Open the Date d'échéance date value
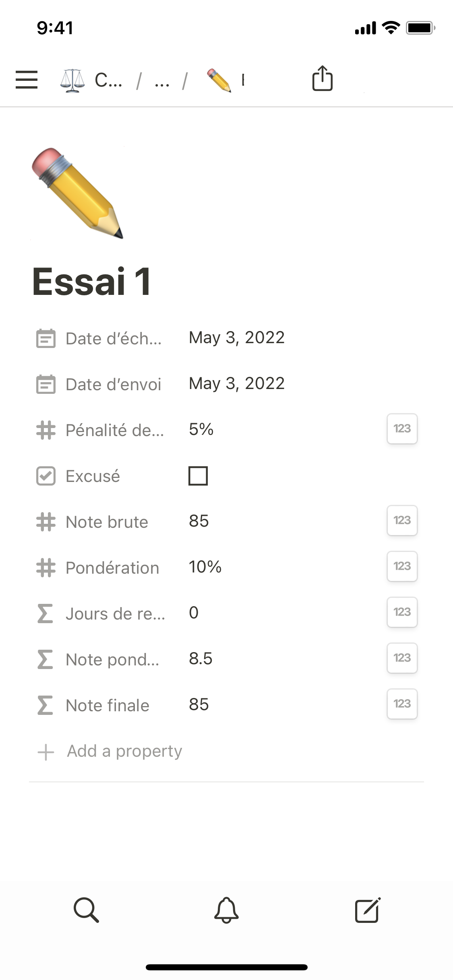453x980 pixels. tap(237, 338)
